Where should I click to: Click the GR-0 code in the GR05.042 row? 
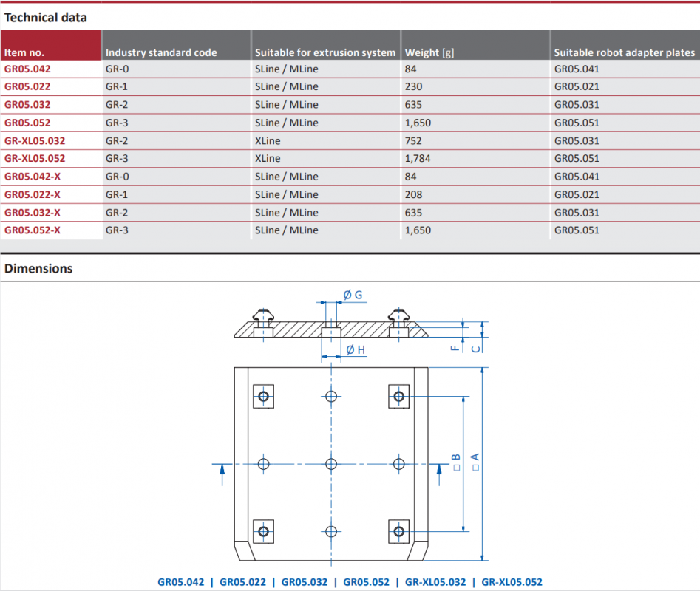tap(118, 69)
